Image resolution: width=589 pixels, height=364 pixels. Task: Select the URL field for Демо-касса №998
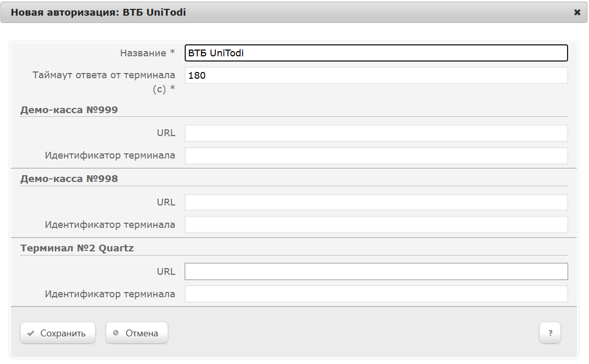pos(376,202)
